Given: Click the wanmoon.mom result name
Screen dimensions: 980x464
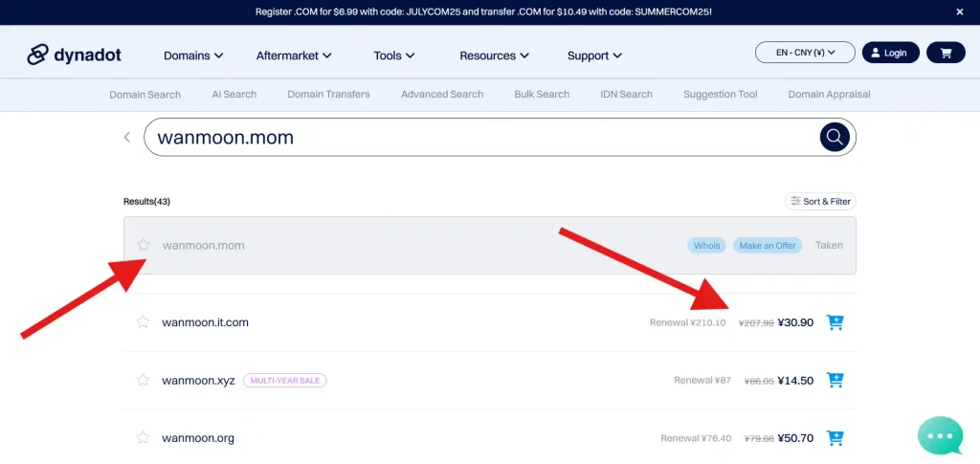Looking at the screenshot, I should 203,246.
